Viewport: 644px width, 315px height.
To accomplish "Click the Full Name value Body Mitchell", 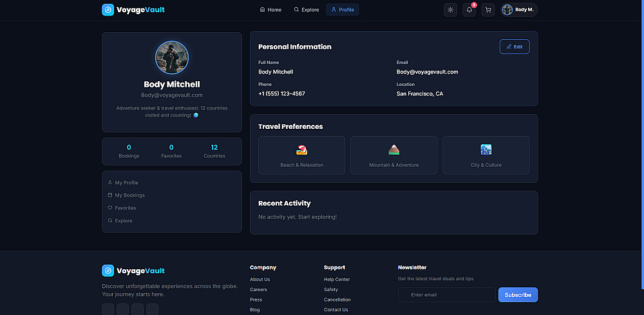I will 276,72.
